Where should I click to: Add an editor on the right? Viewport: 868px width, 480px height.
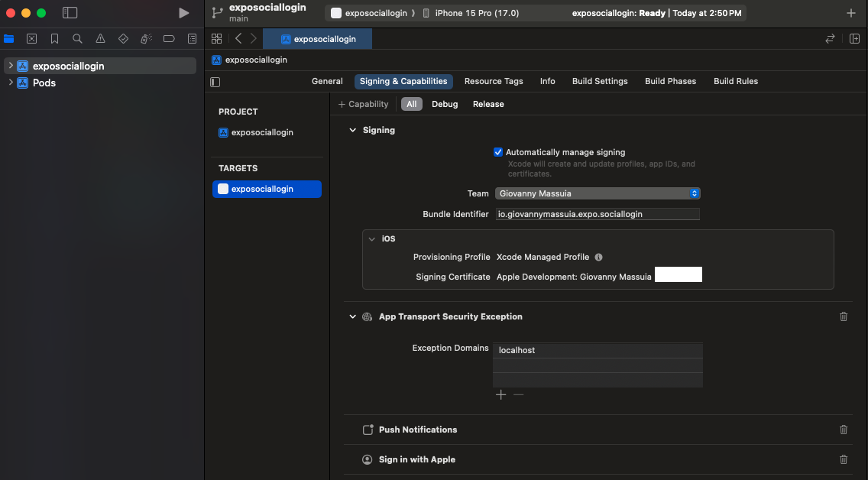[855, 39]
